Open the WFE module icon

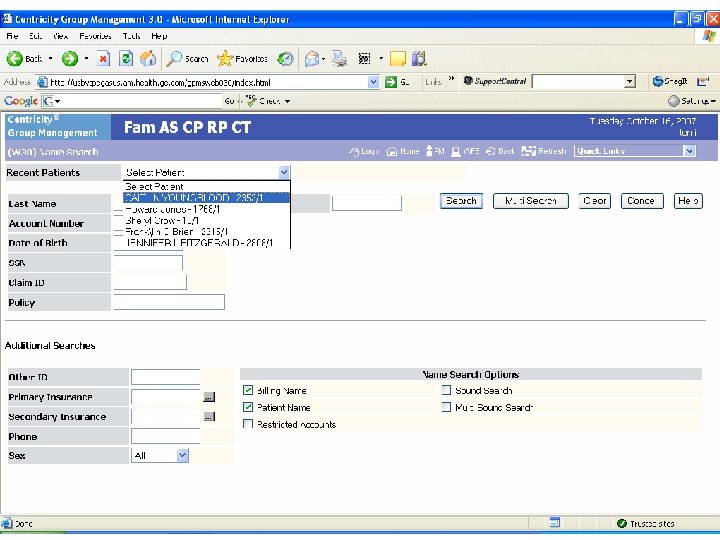tap(456, 151)
